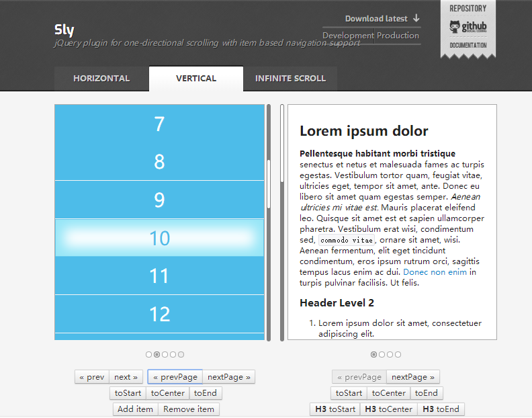Open the GitHub repository logo link

[x=468, y=26]
